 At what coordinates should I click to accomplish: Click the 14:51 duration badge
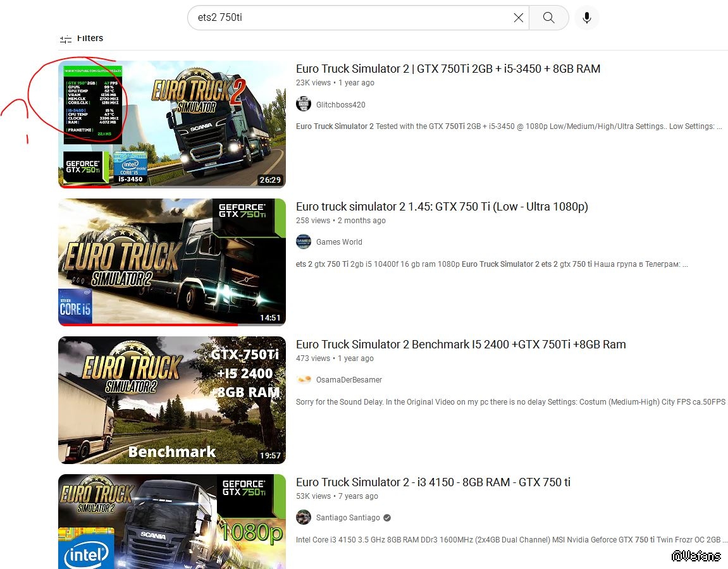click(270, 317)
